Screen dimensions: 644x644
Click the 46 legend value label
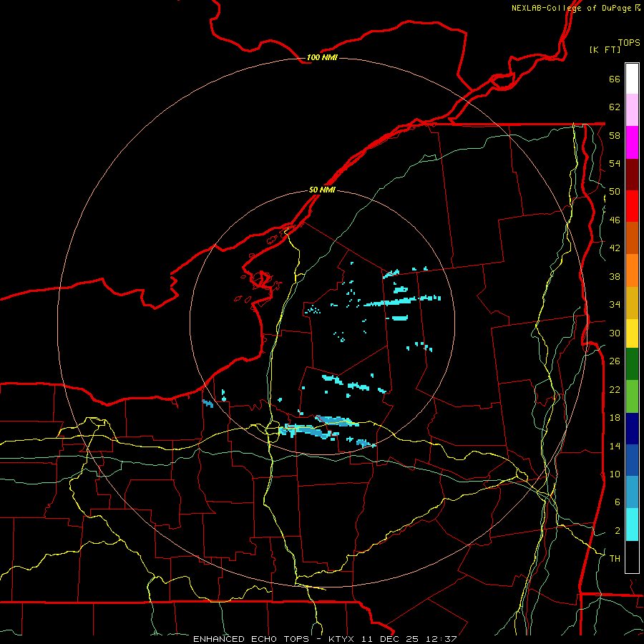pos(615,220)
